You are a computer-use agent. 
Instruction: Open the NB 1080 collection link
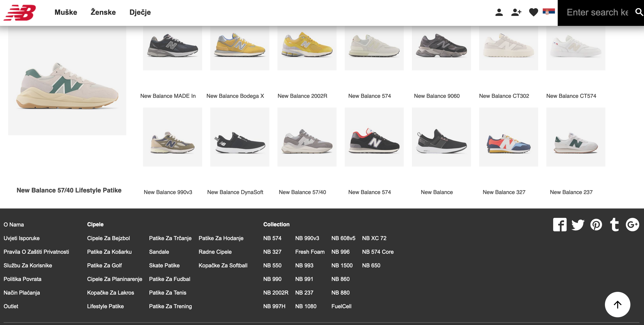click(306, 306)
